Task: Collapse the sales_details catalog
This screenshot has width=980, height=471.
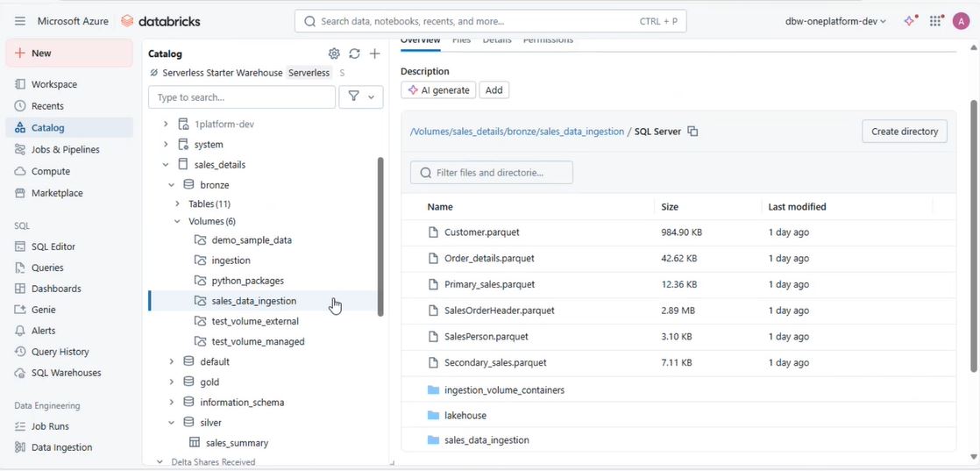Action: point(166,165)
